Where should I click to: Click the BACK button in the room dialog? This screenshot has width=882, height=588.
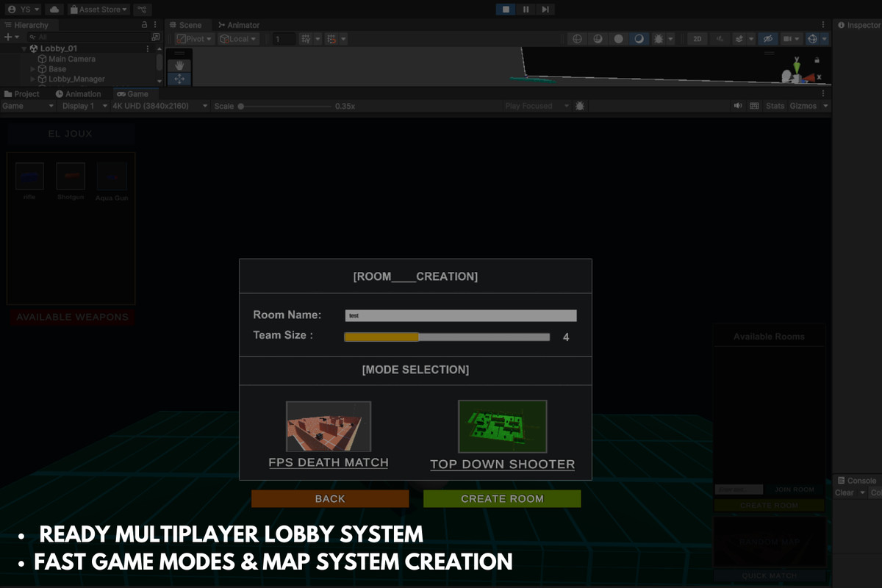pos(330,498)
